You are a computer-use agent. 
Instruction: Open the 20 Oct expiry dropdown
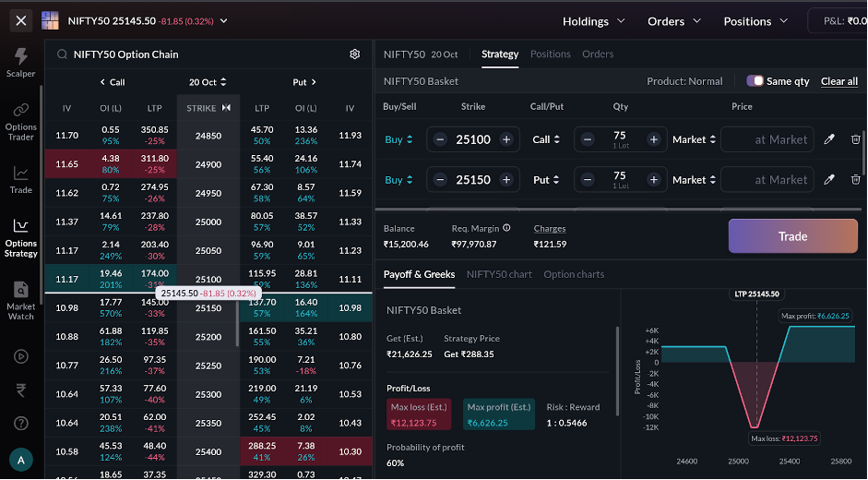tap(208, 82)
